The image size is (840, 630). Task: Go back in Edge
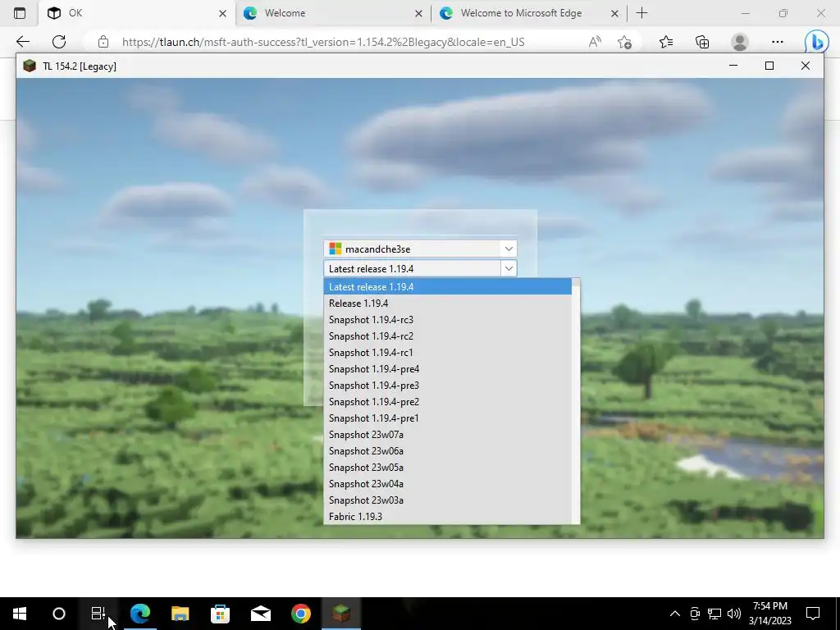(23, 42)
